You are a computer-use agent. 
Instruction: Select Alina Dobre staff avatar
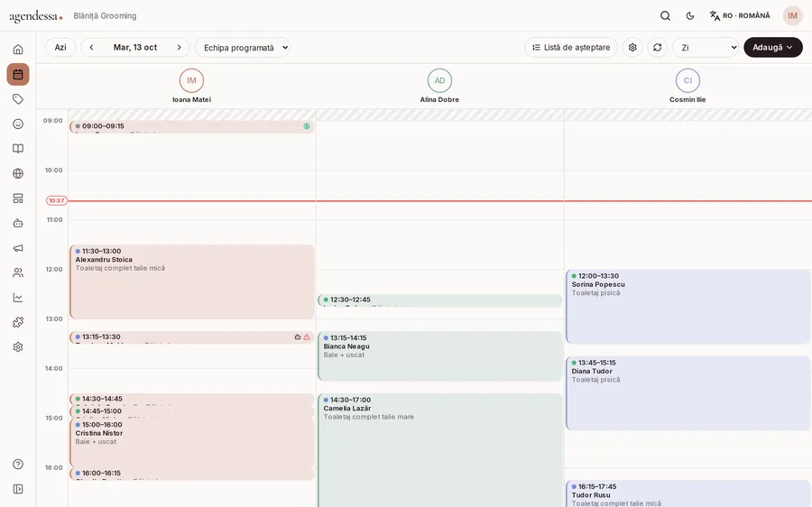pos(439,81)
